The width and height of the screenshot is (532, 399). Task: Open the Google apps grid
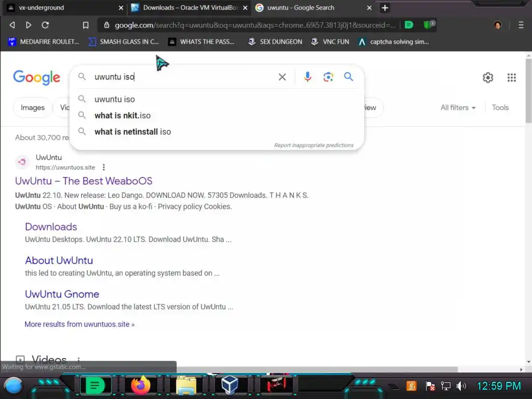(512, 78)
